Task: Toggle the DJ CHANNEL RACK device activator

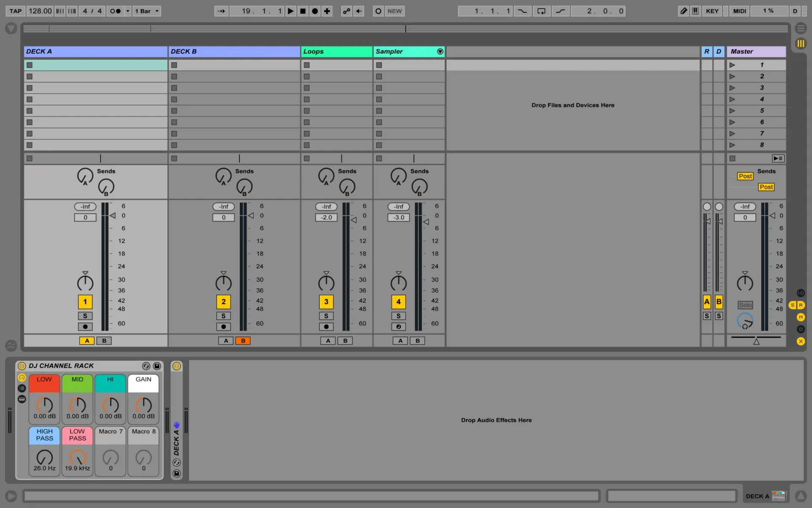Action: [22, 366]
